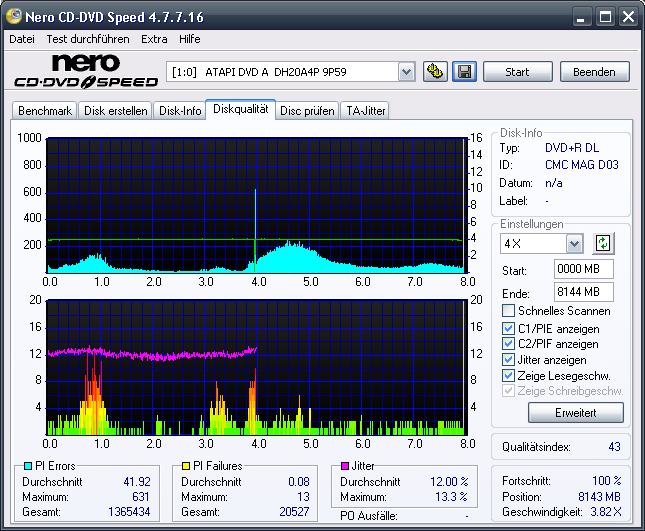Click the magenta jitter line in lower graph

152,355
